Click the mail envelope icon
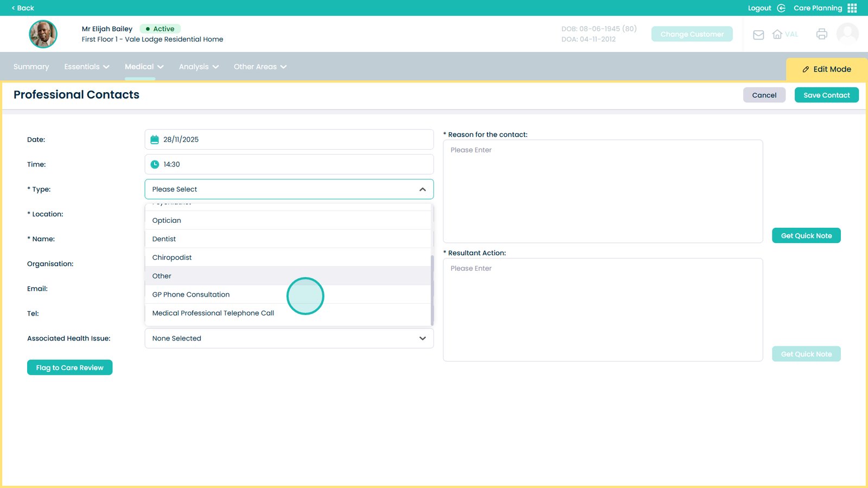 758,35
